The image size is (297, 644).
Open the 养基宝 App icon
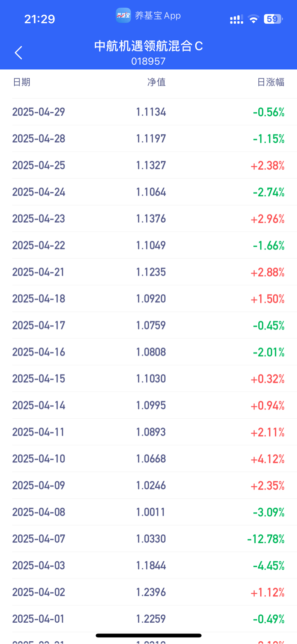pos(123,15)
